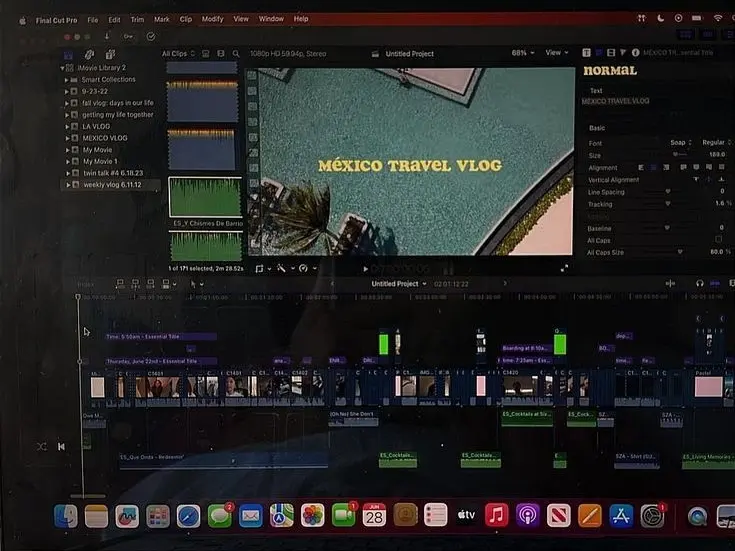Click the keyword editor key icon

click(128, 36)
